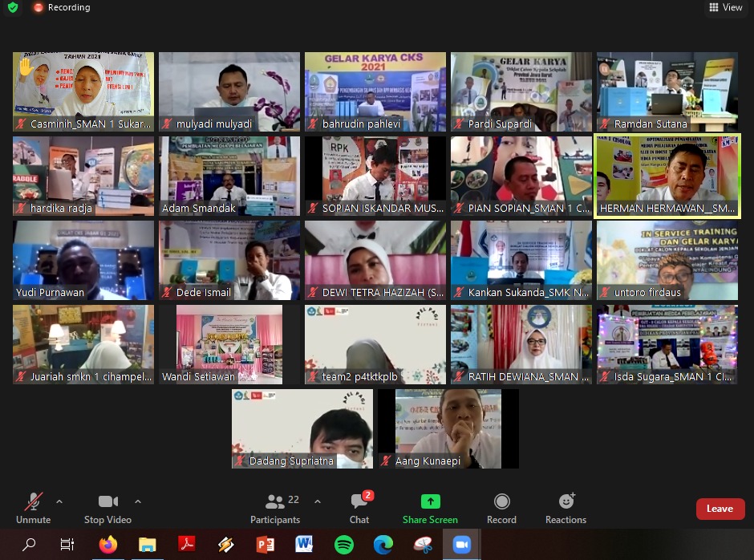Open the Reactions menu

point(565,508)
